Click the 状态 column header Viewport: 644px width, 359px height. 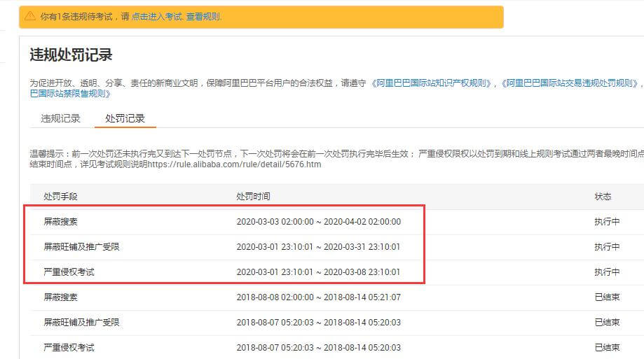(x=603, y=197)
